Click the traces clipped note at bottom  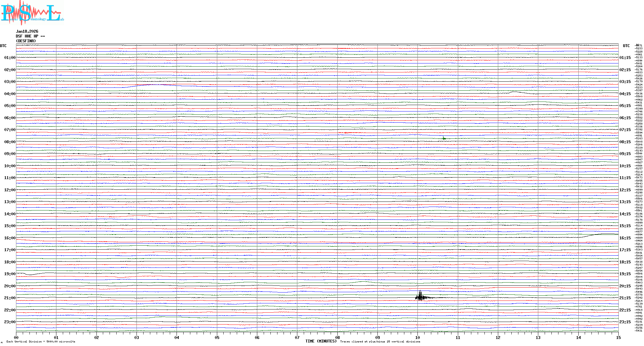380,342
